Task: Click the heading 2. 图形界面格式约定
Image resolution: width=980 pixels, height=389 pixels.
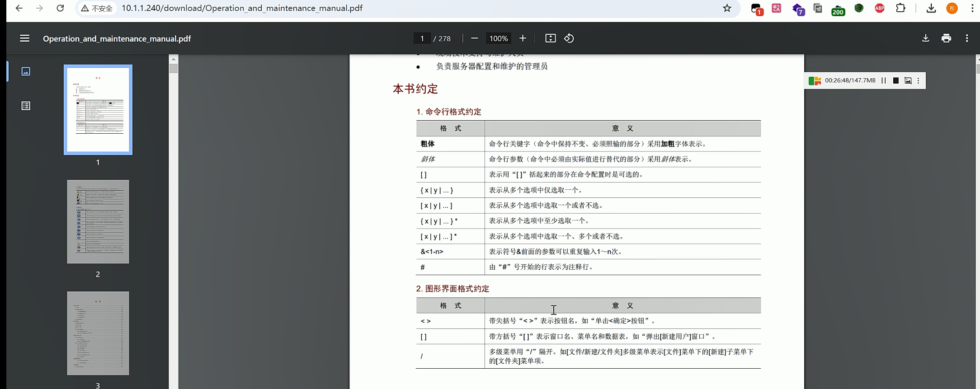Action: coord(452,289)
